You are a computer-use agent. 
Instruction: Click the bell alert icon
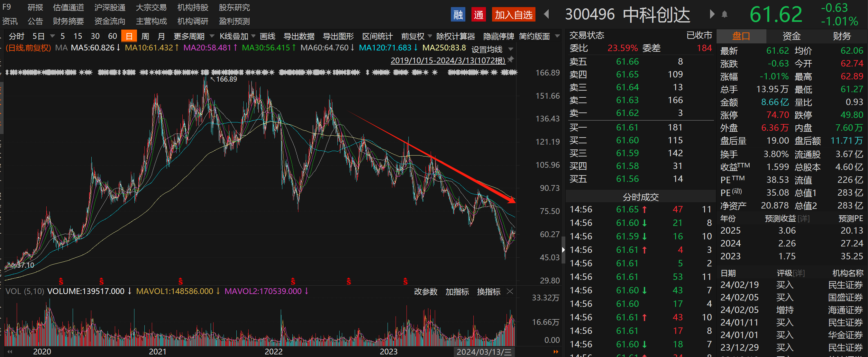pos(725,14)
